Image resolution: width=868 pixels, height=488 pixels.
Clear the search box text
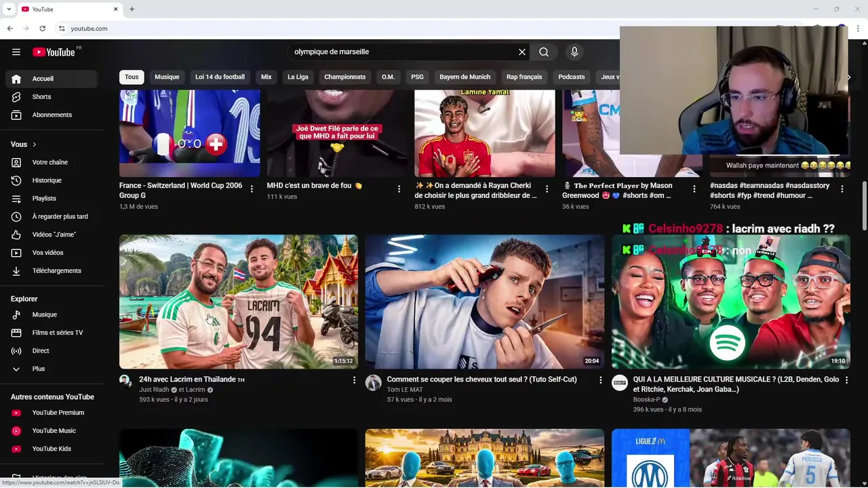tap(522, 52)
